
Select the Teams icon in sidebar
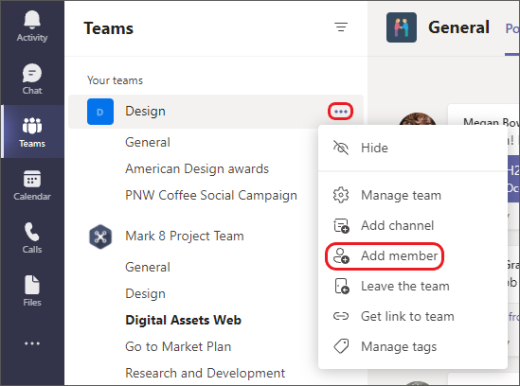[x=32, y=126]
